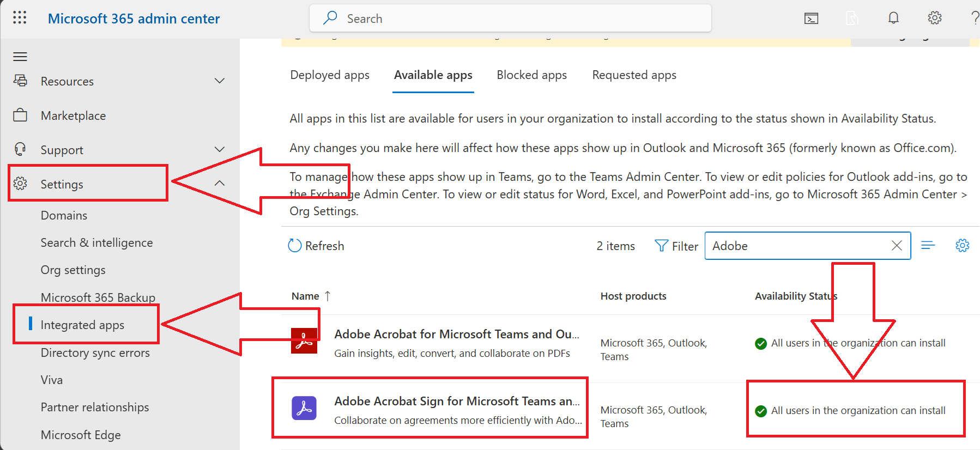Clear the Adobe search text
This screenshot has width=980, height=450.
pyautogui.click(x=897, y=246)
